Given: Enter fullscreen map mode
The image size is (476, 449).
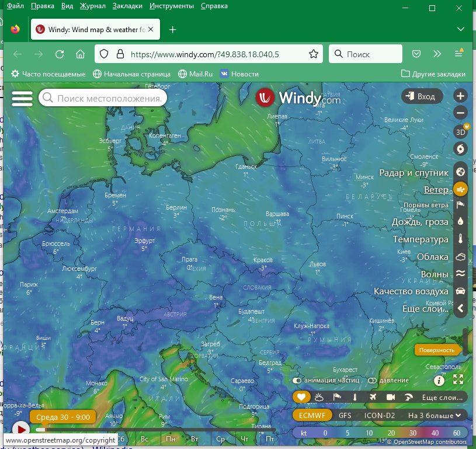Looking at the screenshot, I should tap(458, 380).
